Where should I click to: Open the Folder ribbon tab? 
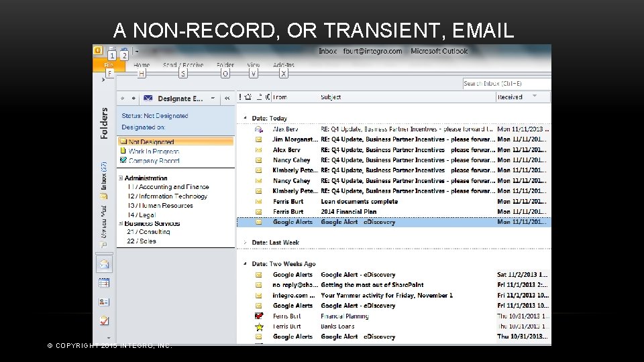[x=225, y=65]
